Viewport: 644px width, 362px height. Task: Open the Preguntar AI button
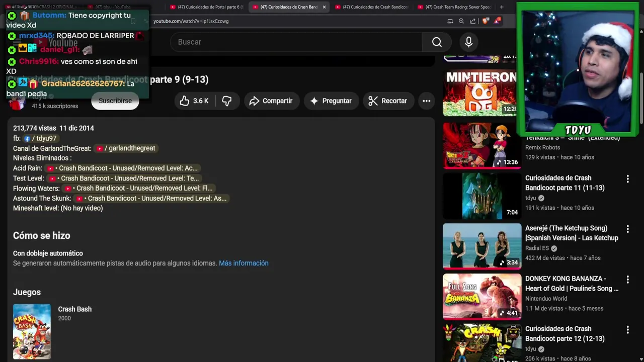coord(331,101)
